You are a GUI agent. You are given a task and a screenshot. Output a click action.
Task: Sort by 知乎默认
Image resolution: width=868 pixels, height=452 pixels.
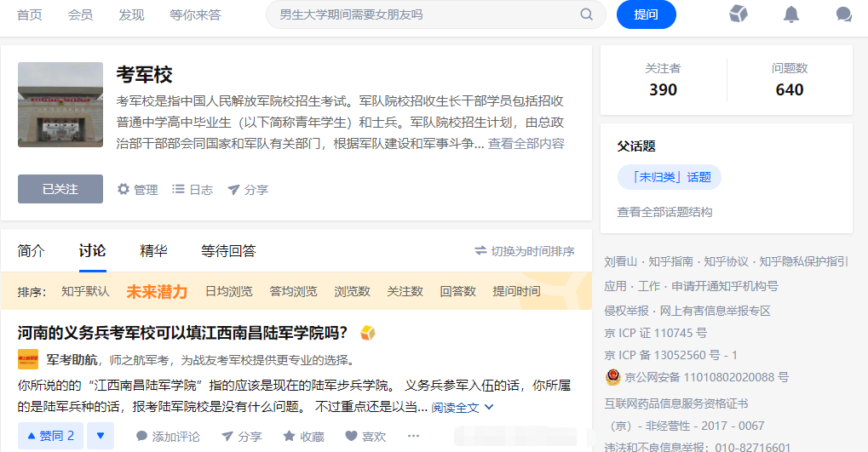85,291
